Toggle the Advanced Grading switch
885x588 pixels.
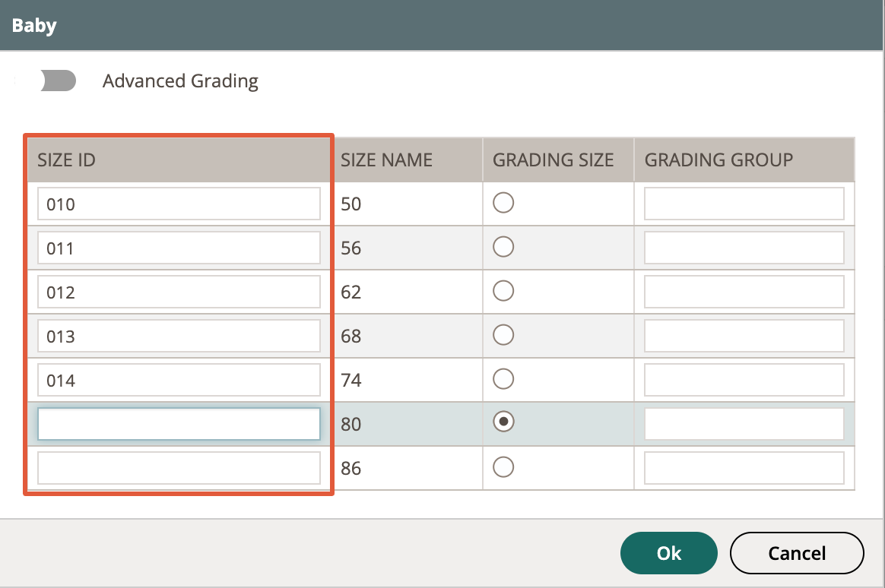[59, 81]
